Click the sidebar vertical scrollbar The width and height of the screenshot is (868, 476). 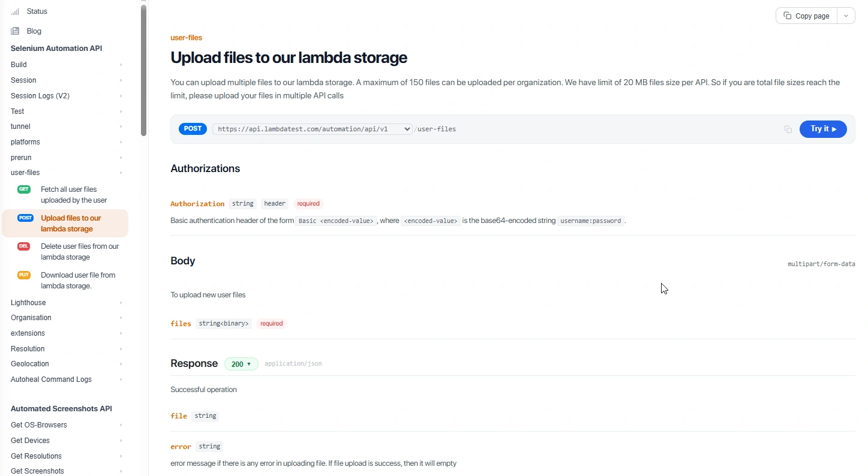click(144, 70)
